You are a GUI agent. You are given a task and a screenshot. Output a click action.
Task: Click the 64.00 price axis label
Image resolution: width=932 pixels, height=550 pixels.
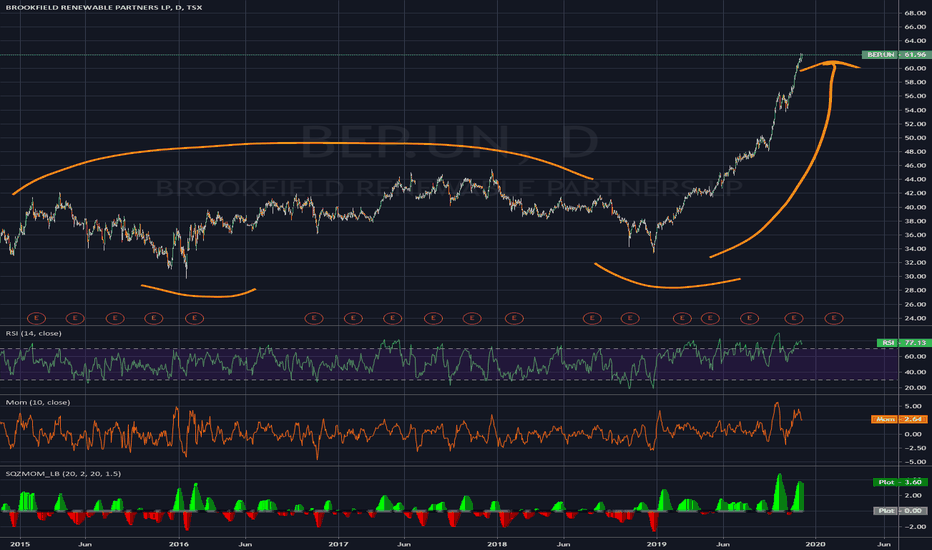(915, 41)
